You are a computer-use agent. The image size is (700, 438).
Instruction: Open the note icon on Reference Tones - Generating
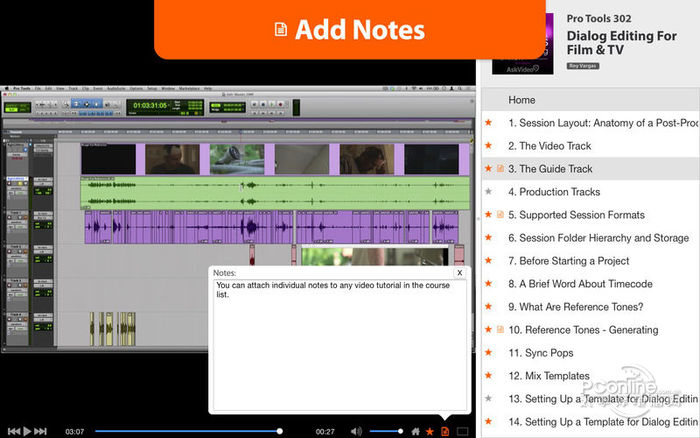click(500, 329)
